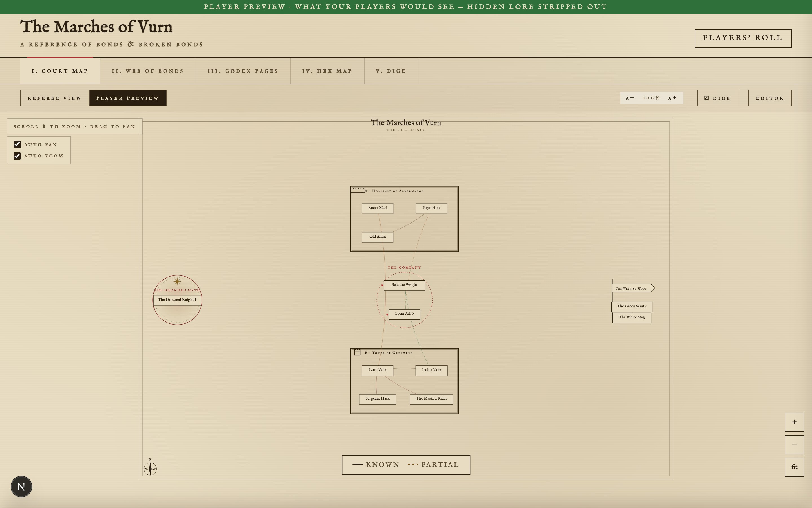Click the 100% text size indicator

651,98
